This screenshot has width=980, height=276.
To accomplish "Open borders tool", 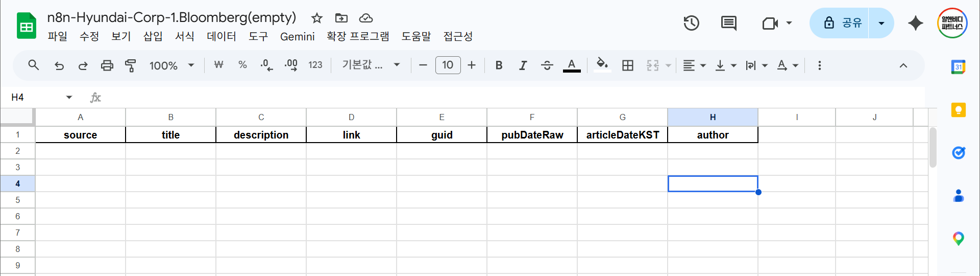I will click(x=628, y=65).
